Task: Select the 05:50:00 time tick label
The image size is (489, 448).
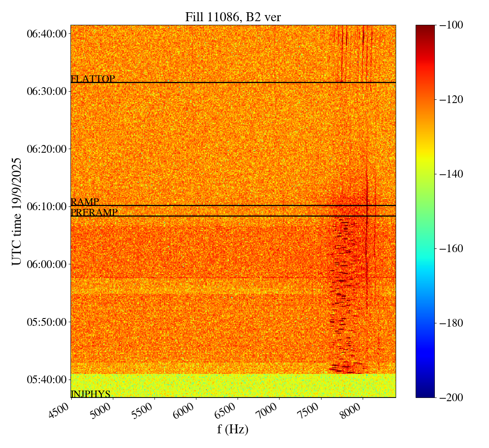Action: click(46, 322)
